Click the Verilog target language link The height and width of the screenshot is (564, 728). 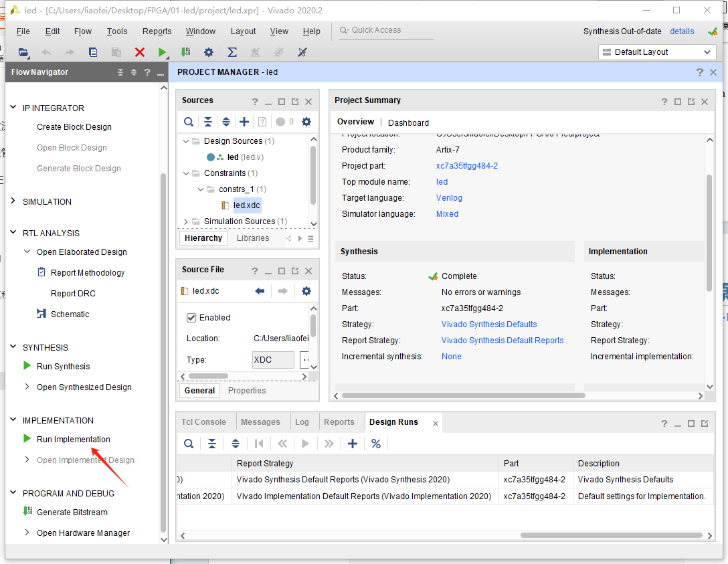(x=449, y=198)
